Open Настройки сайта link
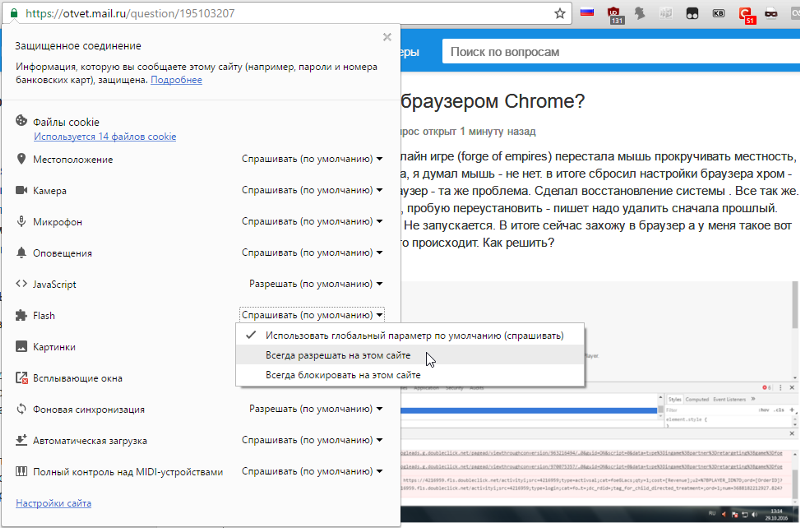 pos(54,503)
